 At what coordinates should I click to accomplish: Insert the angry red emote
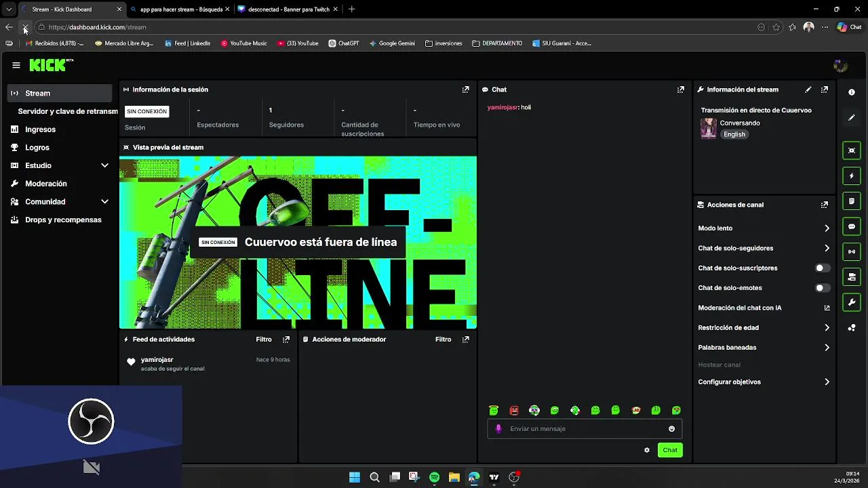[514, 411]
